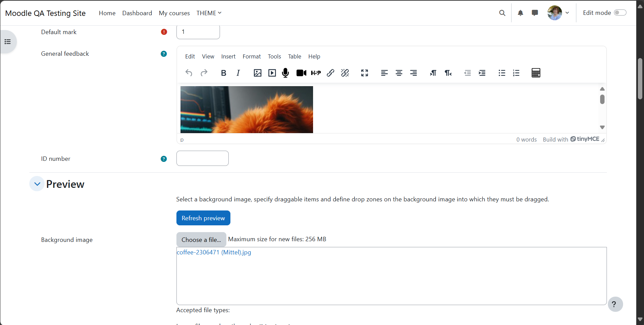Click the required-field icon next to Default mark
The image size is (644, 325).
(164, 32)
